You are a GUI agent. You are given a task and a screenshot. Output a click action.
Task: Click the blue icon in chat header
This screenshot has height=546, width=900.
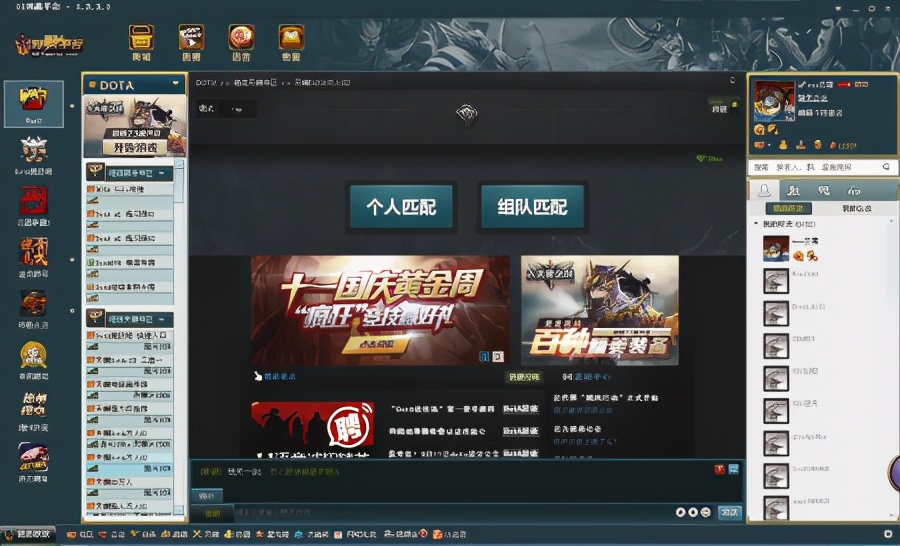[734, 470]
